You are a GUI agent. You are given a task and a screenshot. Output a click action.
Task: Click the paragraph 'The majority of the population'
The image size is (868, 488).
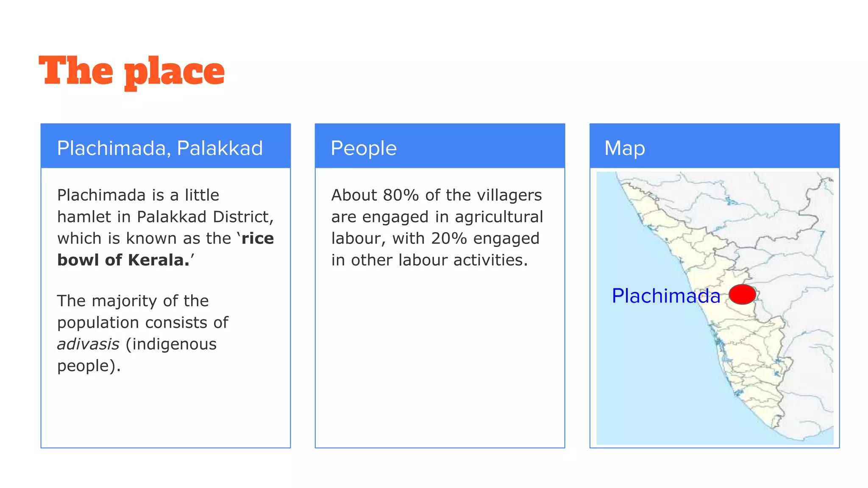tap(143, 333)
